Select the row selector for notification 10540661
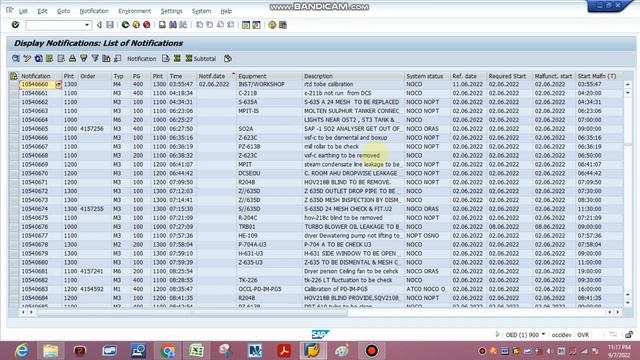Viewport: 640px width, 360px height. 14,93
